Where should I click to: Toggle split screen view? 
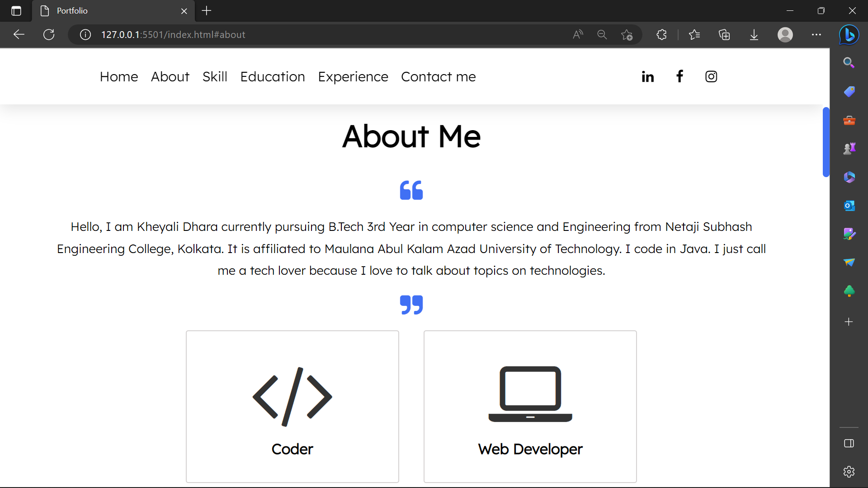click(x=849, y=443)
